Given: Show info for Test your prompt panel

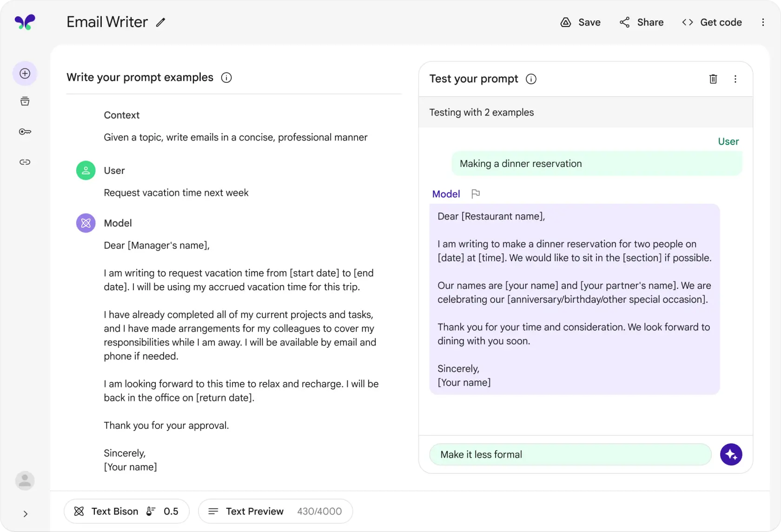Looking at the screenshot, I should (531, 79).
